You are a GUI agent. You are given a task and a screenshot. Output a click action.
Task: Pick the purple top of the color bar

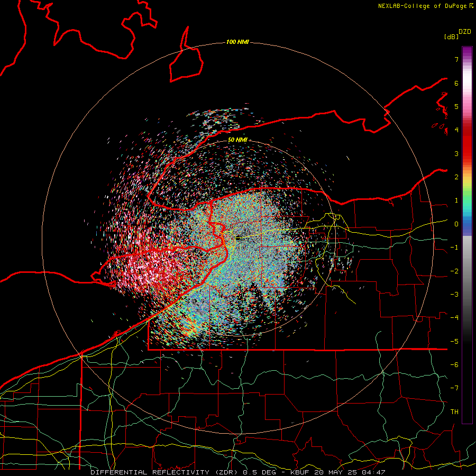[x=467, y=52]
